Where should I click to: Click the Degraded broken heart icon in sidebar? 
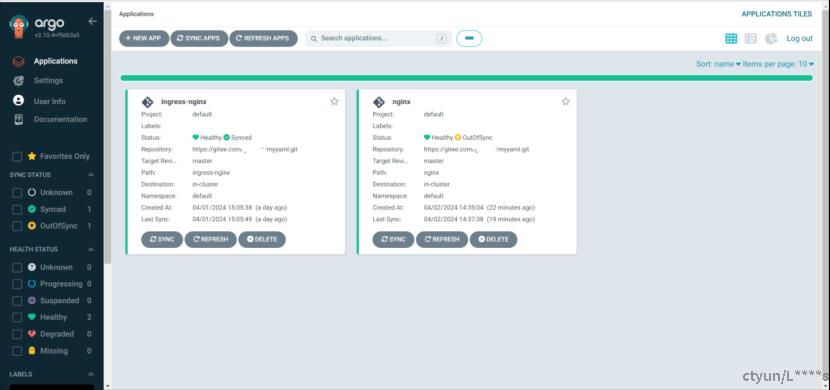click(x=31, y=334)
